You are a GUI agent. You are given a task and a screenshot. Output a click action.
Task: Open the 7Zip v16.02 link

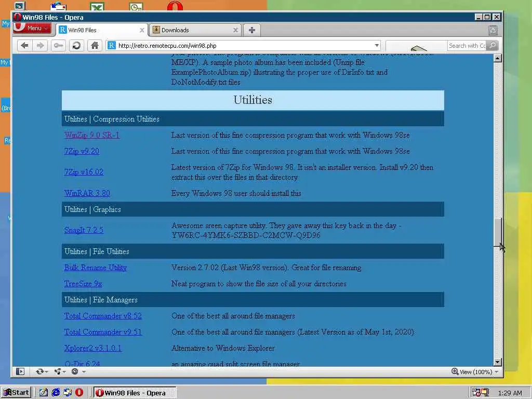(84, 172)
